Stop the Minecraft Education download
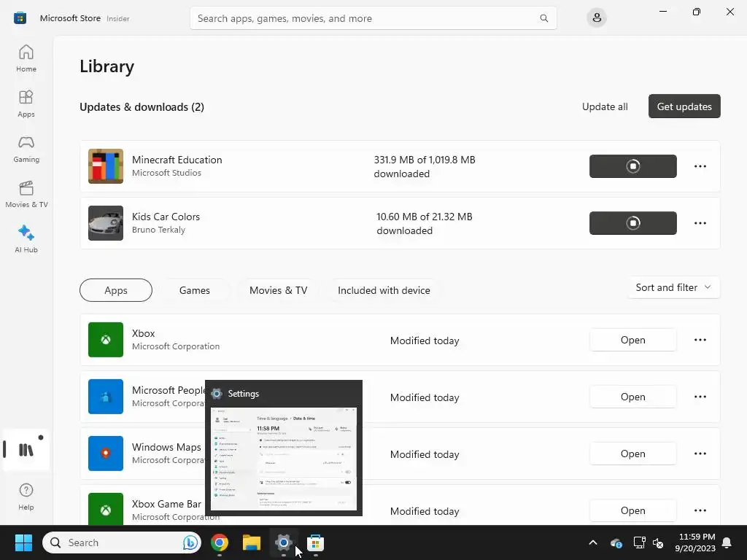 pyautogui.click(x=632, y=166)
